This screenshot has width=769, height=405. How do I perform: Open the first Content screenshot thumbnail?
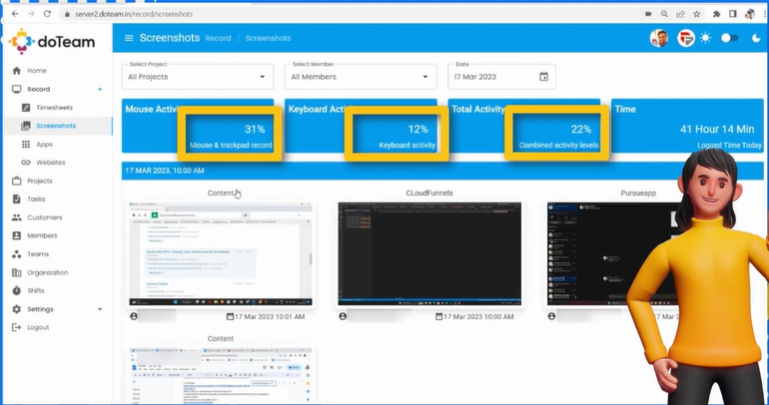(220, 253)
